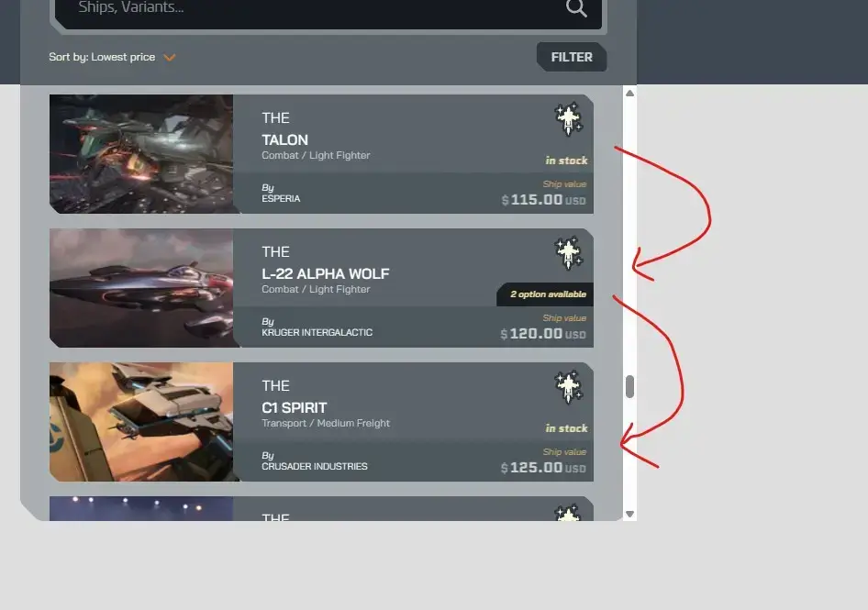Viewport: 868px width, 610px height.
Task: Open the L-22 Alpha Wolf thumbnail
Action: [141, 288]
